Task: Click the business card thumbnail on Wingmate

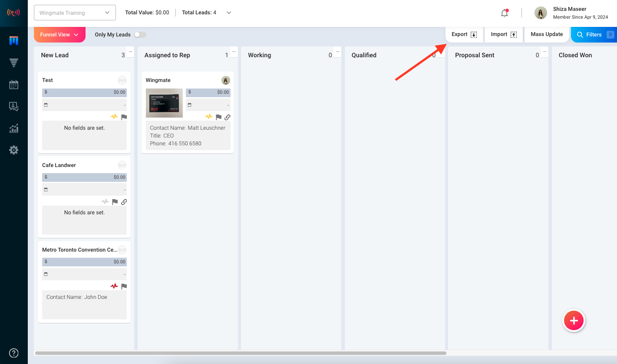Action: click(x=164, y=103)
